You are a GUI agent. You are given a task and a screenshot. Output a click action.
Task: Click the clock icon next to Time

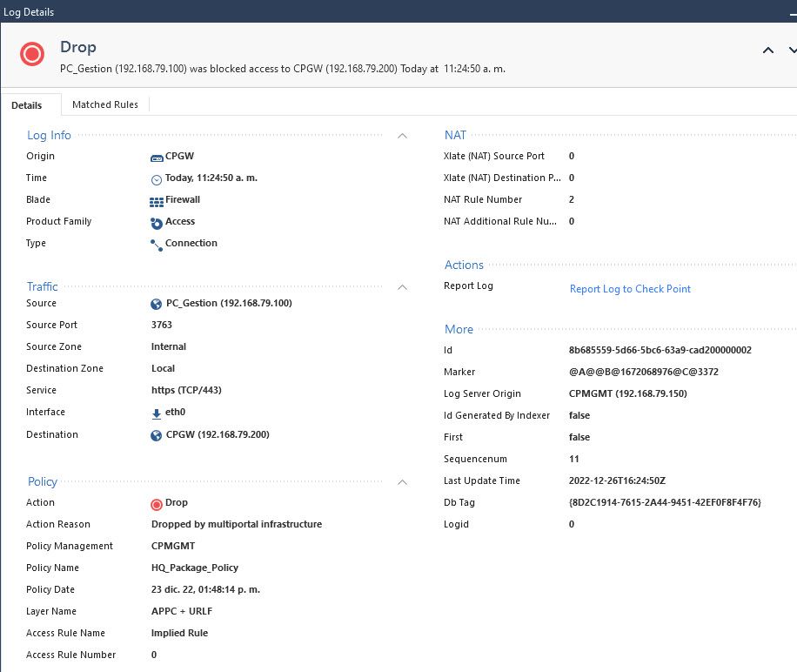pos(155,178)
